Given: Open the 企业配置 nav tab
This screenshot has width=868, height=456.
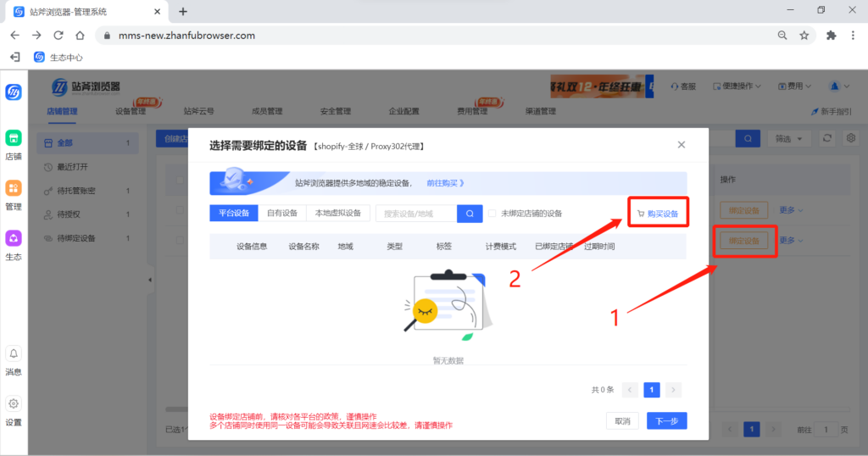Looking at the screenshot, I should click(x=403, y=111).
